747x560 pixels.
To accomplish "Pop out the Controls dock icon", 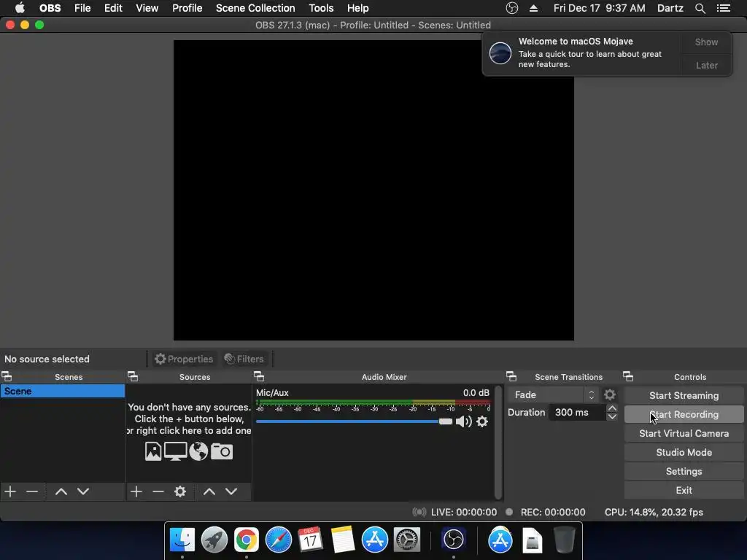I will pos(628,377).
